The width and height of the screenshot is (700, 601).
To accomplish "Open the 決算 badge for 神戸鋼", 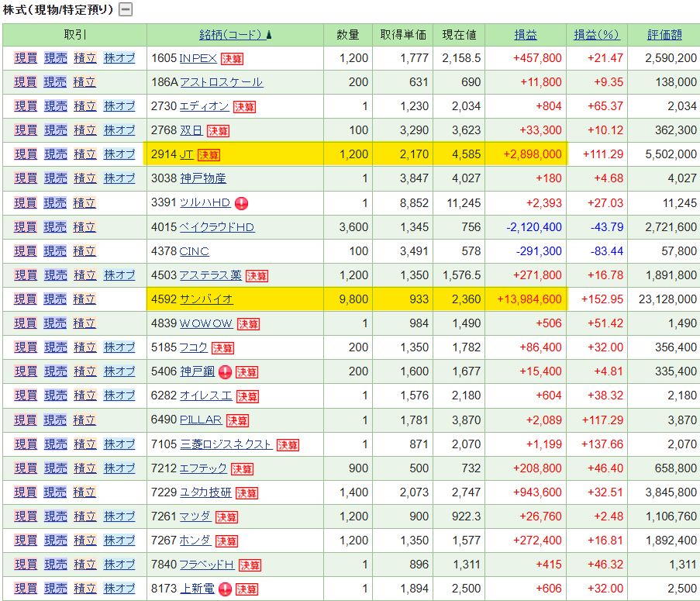I will pos(247,373).
